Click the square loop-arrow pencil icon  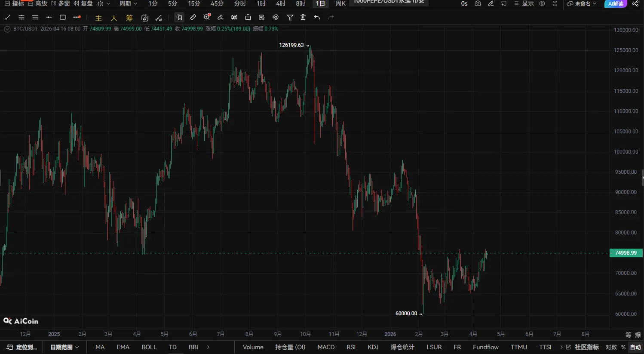click(145, 18)
